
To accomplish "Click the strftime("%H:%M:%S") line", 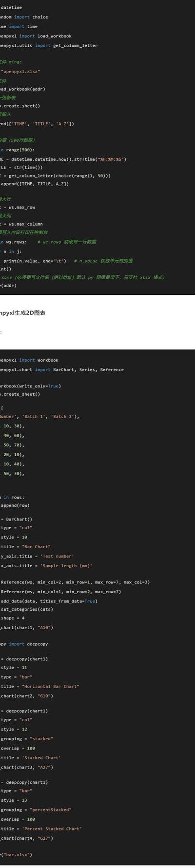I will coord(63,159).
